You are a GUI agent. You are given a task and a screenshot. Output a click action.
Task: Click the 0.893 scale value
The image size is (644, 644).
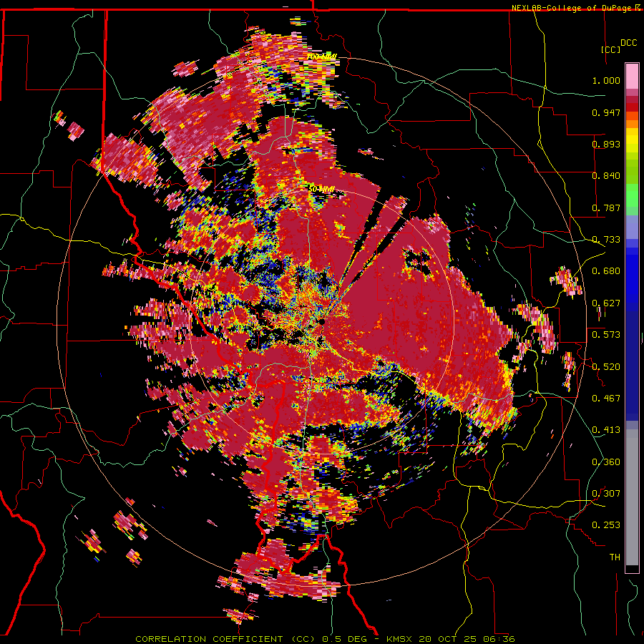pos(606,144)
